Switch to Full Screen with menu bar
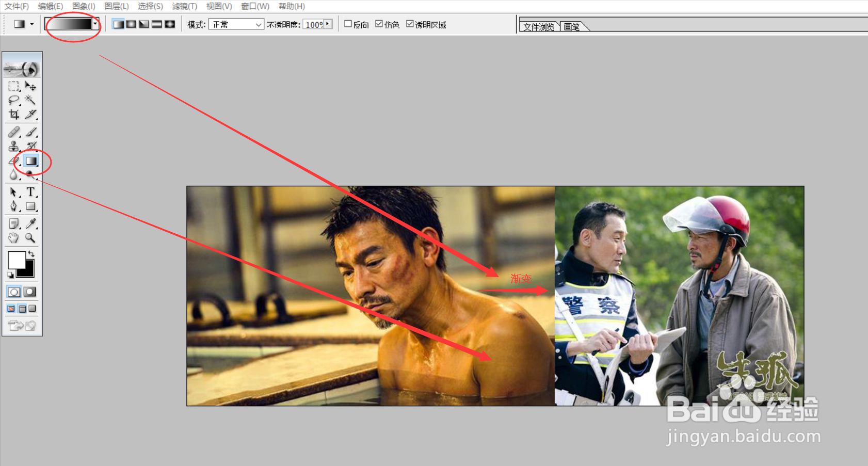The height and width of the screenshot is (466, 868). [x=22, y=309]
